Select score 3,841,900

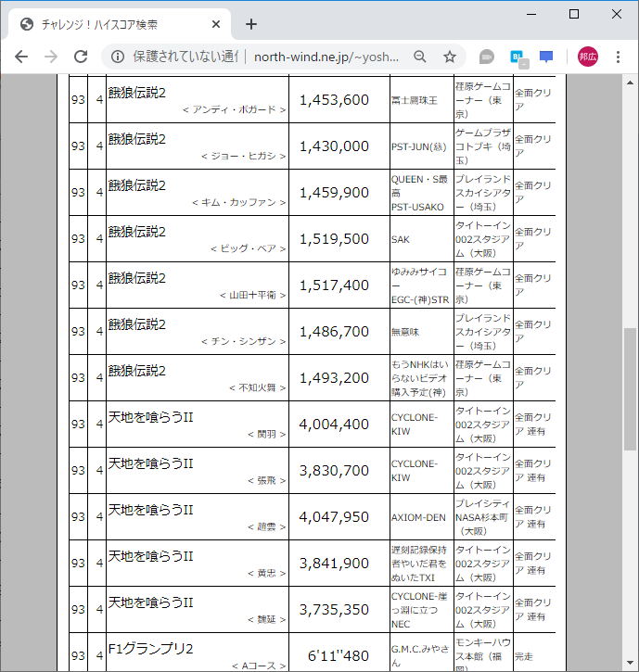[x=334, y=563]
